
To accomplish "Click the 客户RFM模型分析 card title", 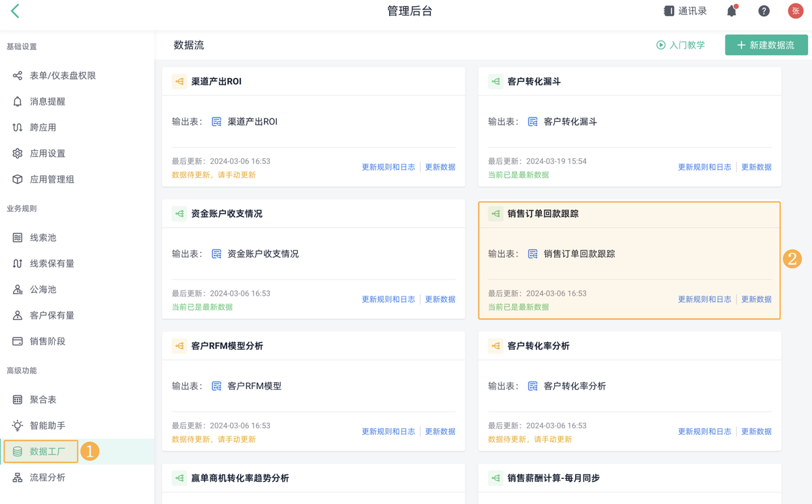I will (227, 346).
